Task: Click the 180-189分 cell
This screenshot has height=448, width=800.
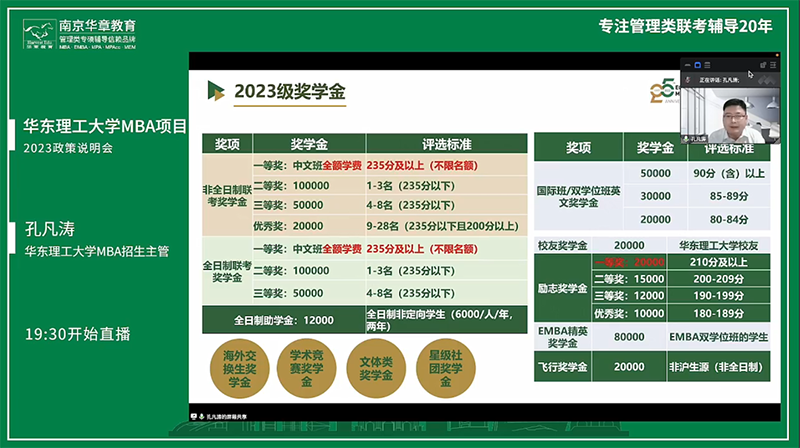Action: (x=718, y=313)
